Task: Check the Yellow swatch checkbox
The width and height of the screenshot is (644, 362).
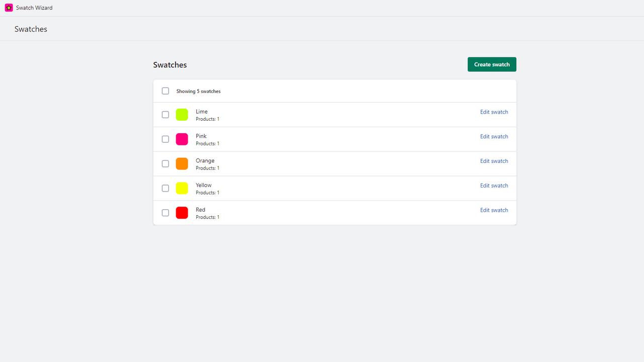Action: [x=165, y=188]
